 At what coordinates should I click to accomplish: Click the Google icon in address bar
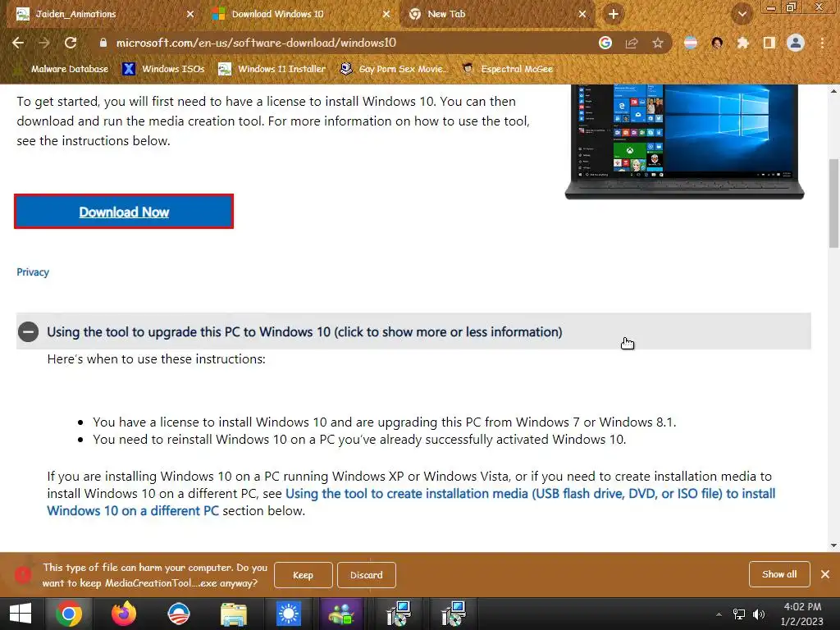point(605,43)
